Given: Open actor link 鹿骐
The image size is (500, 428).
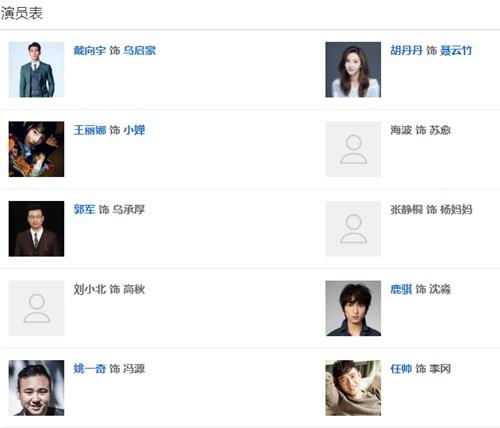Looking at the screenshot, I should tap(401, 289).
